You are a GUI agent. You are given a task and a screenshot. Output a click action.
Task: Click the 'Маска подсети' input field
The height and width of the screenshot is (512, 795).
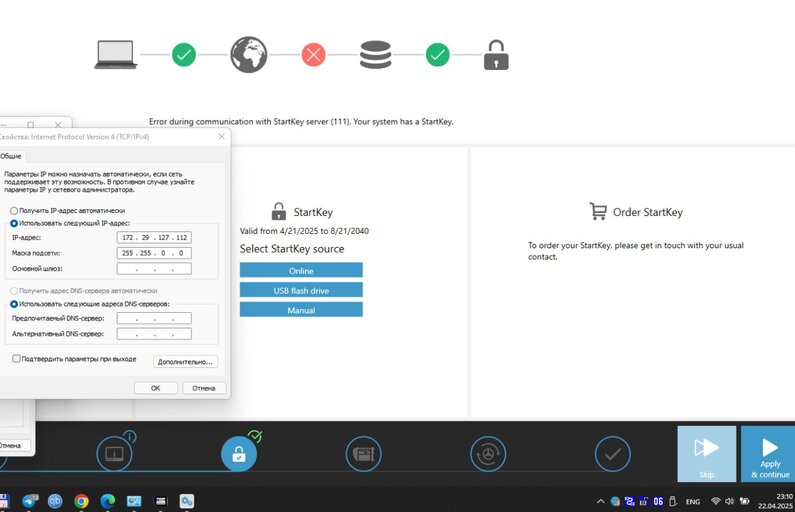point(154,252)
